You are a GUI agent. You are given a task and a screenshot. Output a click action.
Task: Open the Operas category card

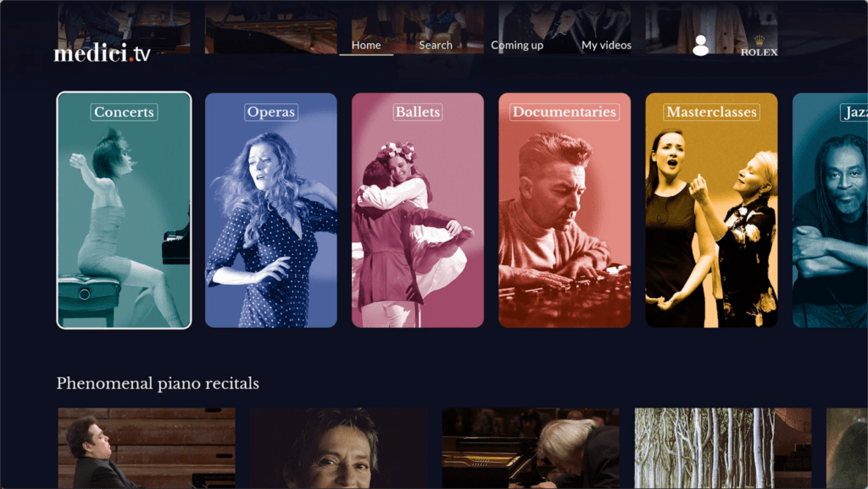click(270, 210)
